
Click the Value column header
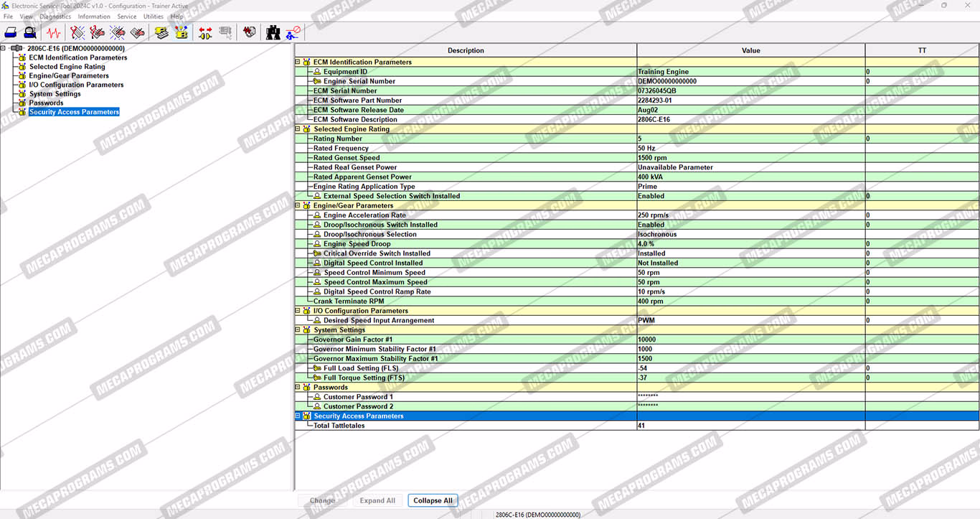tap(750, 50)
